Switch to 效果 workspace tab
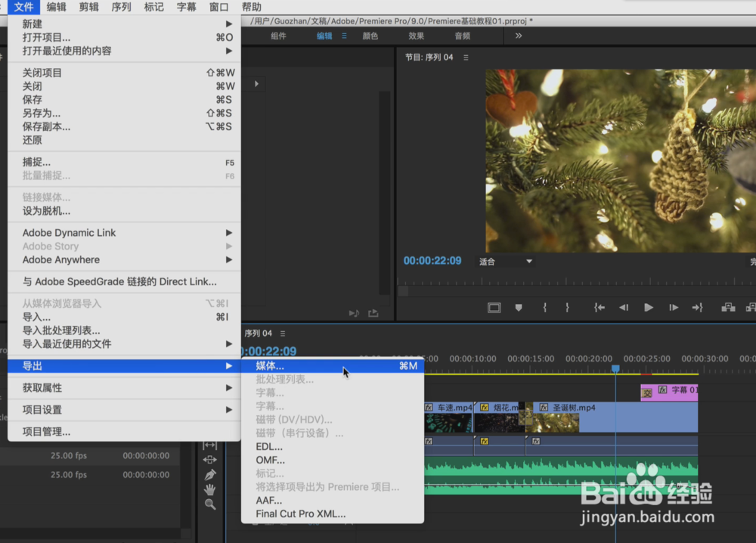The height and width of the screenshot is (543, 756). coord(416,36)
